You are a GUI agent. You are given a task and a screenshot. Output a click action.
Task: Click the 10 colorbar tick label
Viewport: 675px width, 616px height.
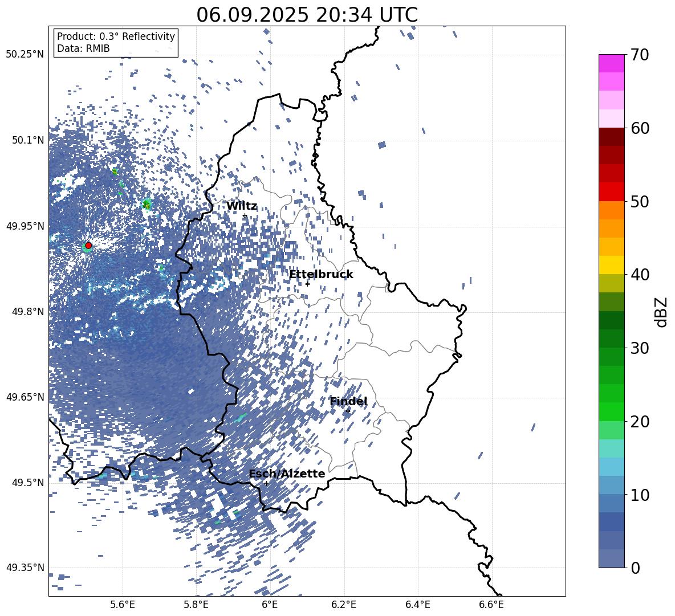pos(640,495)
